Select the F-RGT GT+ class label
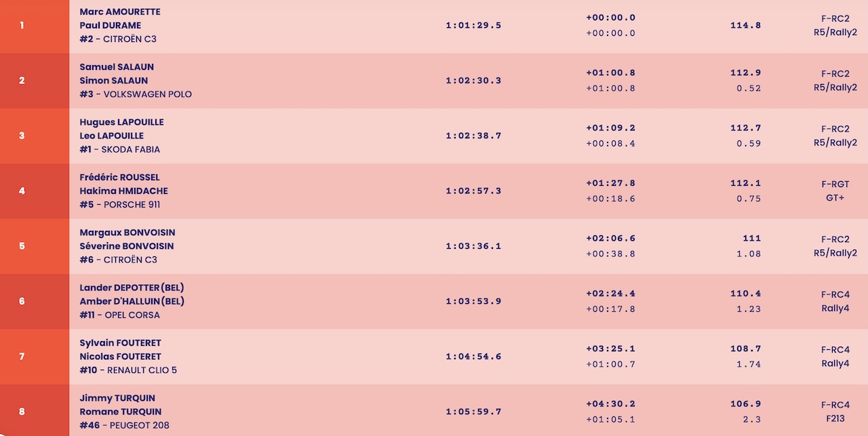 (835, 191)
